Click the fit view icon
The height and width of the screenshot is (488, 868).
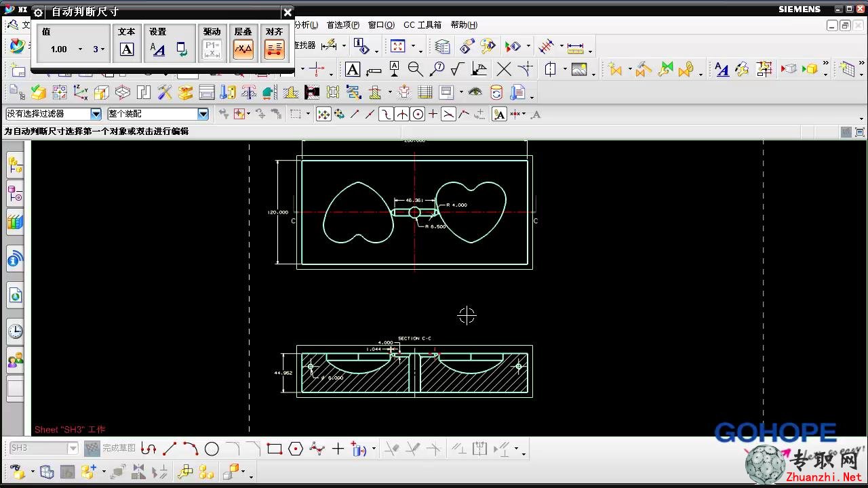click(398, 46)
